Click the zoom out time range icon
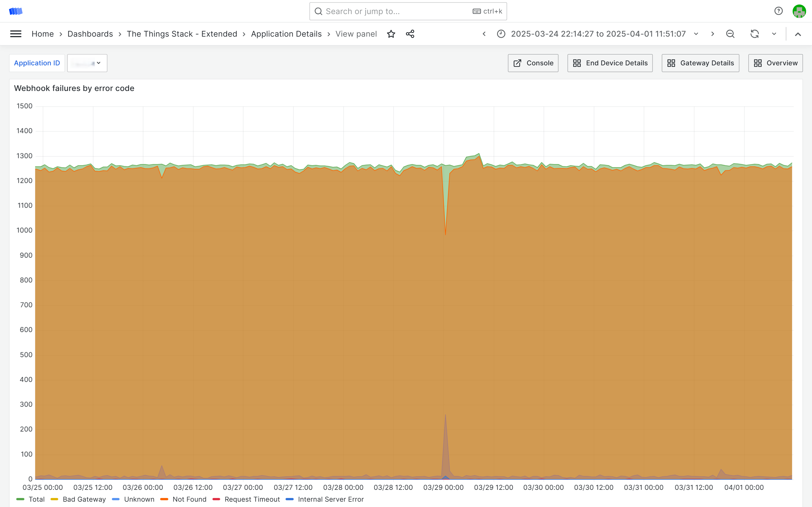The height and width of the screenshot is (507, 812). (730, 34)
